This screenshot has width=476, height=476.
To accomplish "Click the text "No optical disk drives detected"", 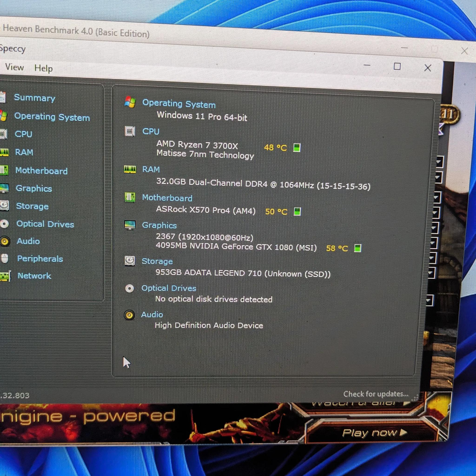I will point(214,299).
